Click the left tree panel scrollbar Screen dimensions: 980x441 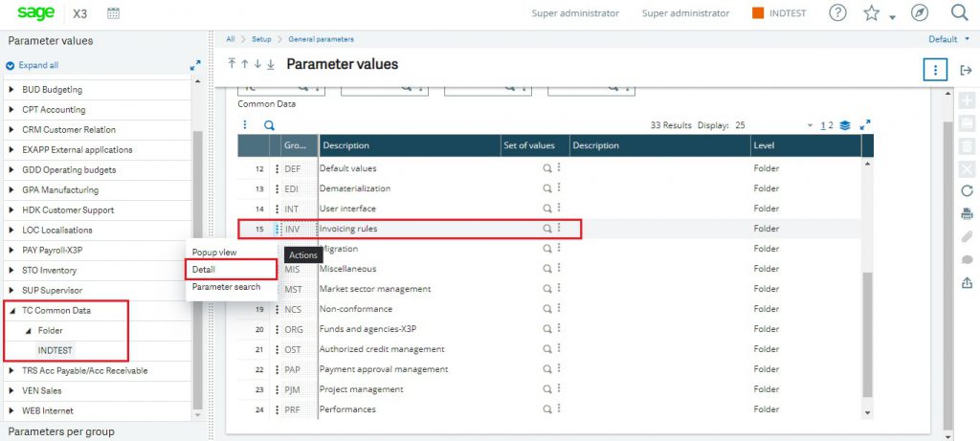point(198,269)
